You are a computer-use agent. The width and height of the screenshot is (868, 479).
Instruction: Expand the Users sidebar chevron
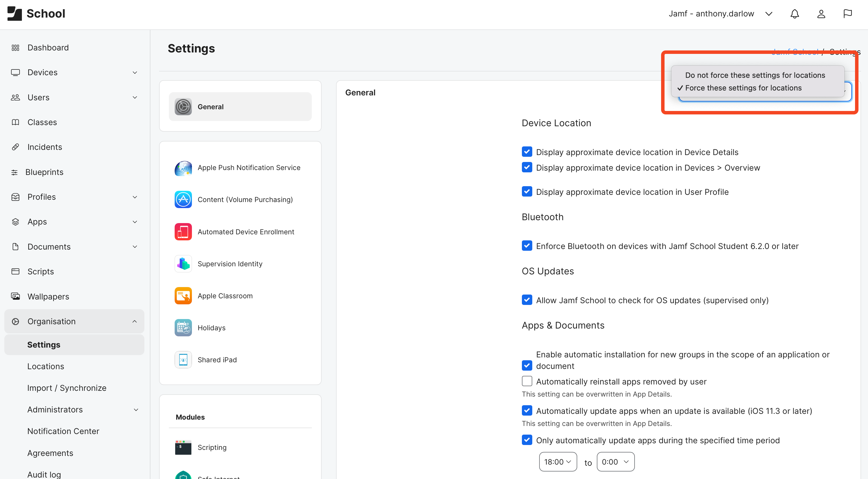click(135, 97)
